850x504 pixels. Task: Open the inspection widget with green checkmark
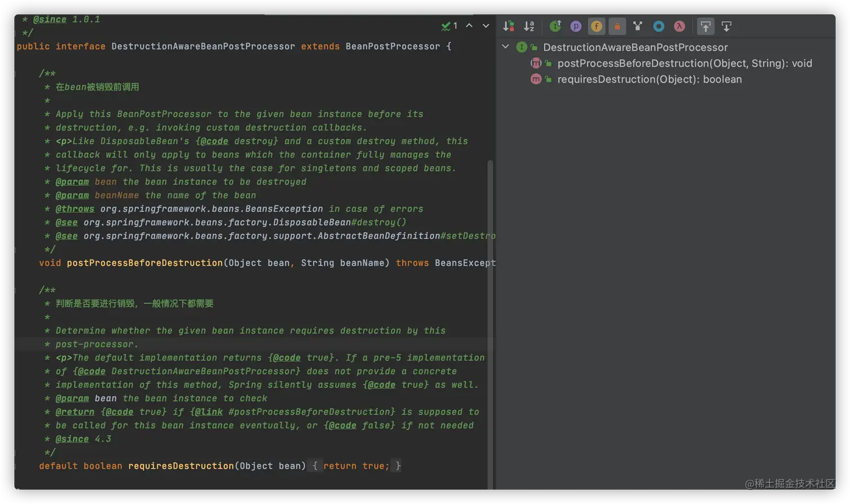449,26
